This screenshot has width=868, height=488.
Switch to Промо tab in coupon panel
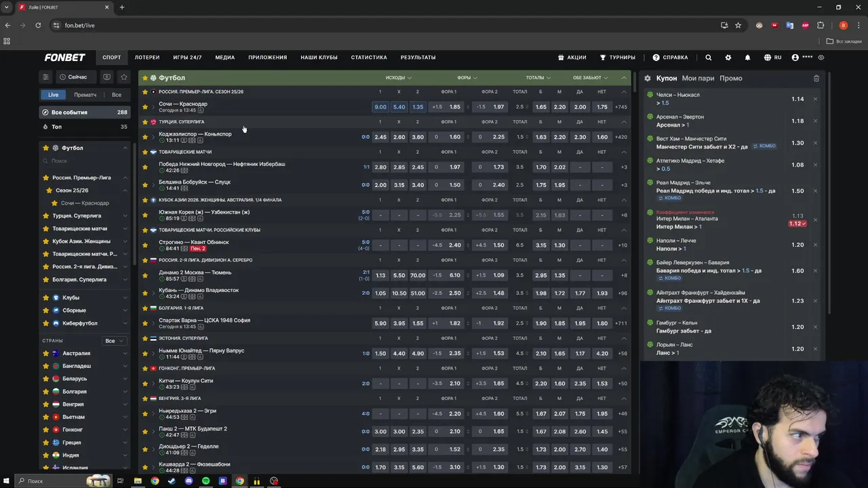pos(731,78)
